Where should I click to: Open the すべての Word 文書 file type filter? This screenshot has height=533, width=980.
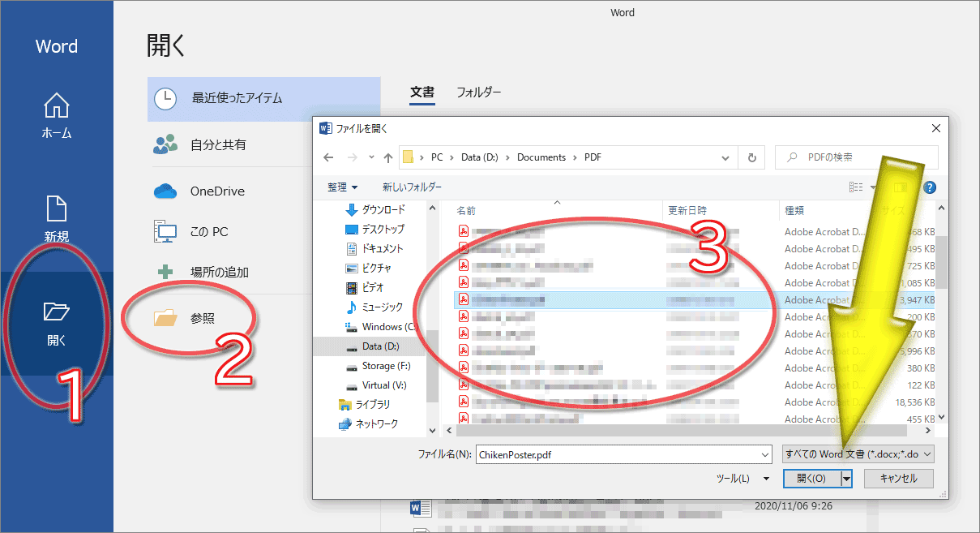pos(858,454)
